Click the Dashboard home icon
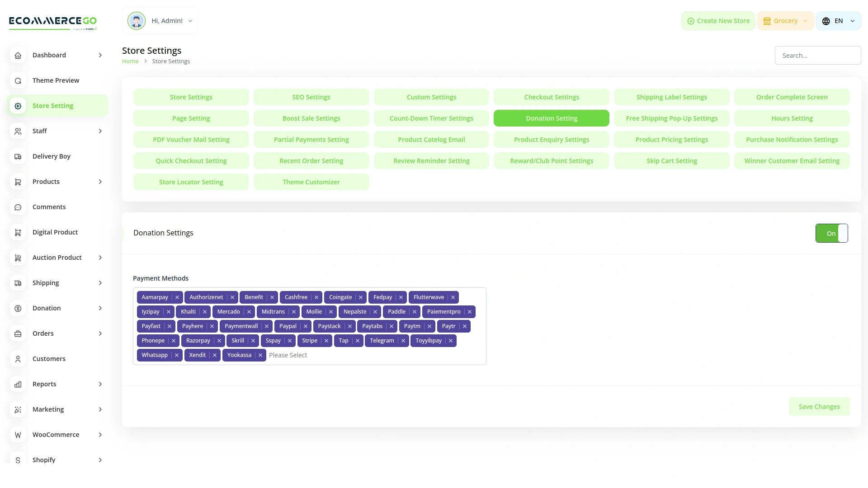 pos(18,55)
